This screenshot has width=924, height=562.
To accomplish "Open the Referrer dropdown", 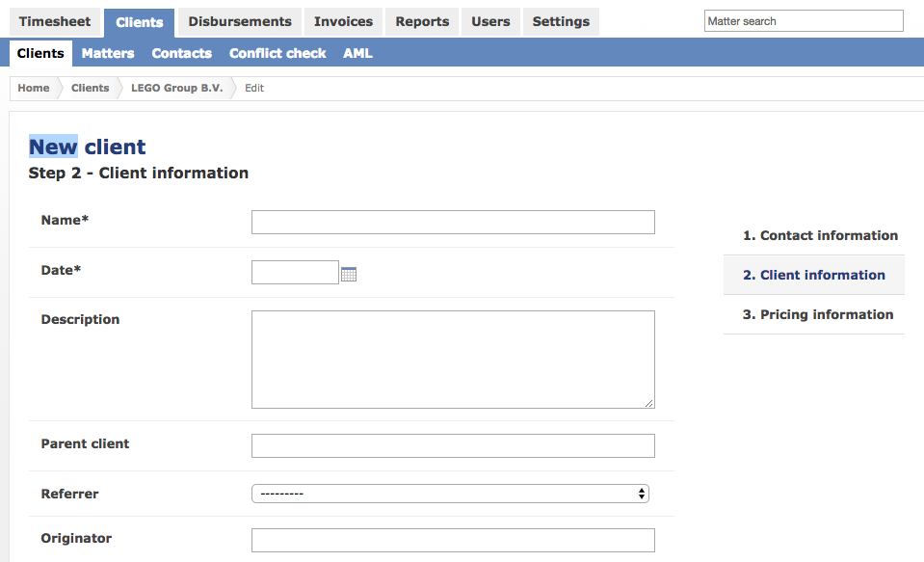I will [x=450, y=494].
